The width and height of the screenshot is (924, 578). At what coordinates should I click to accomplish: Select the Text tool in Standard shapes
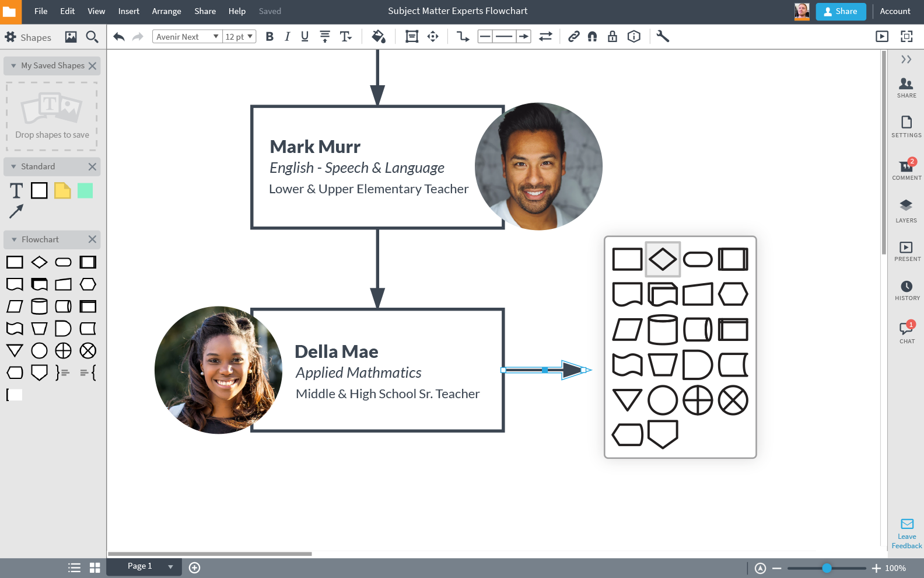[16, 191]
